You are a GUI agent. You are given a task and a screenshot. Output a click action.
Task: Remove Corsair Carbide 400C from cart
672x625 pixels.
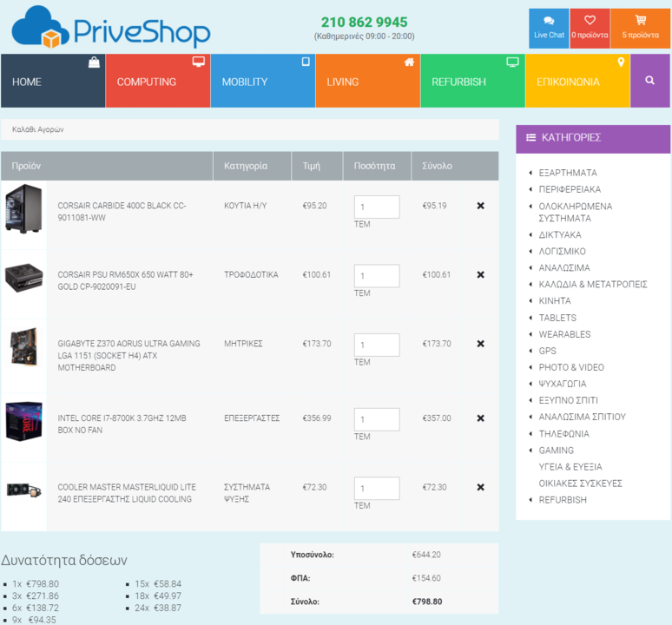[x=480, y=206]
